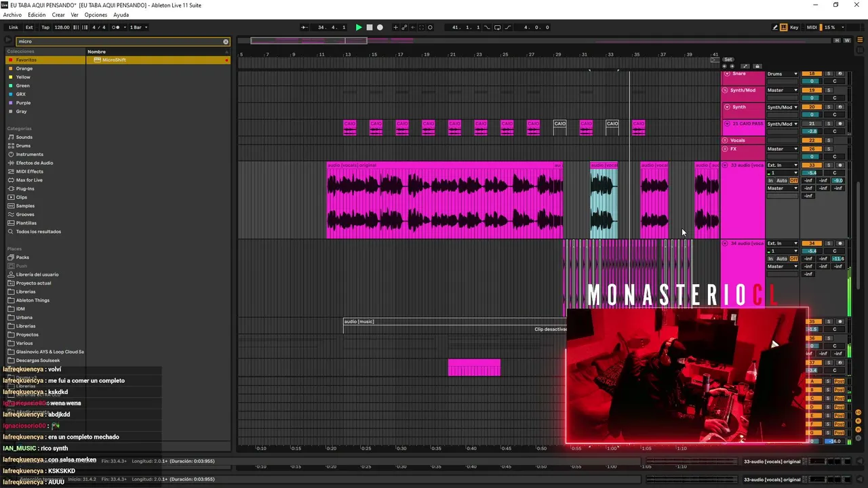The image size is (868, 488).
Task: Open the Opciones menu
Action: [x=96, y=15]
